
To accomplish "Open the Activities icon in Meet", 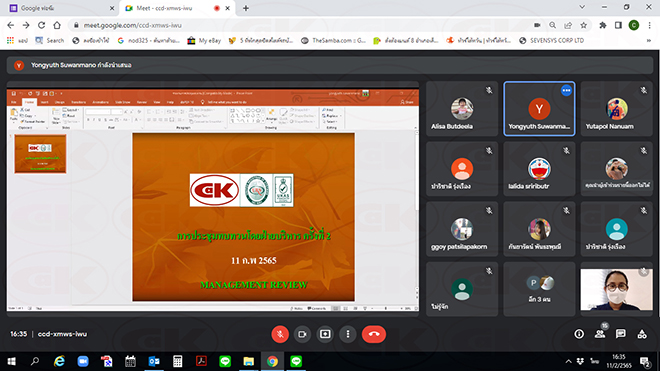I will tap(642, 334).
